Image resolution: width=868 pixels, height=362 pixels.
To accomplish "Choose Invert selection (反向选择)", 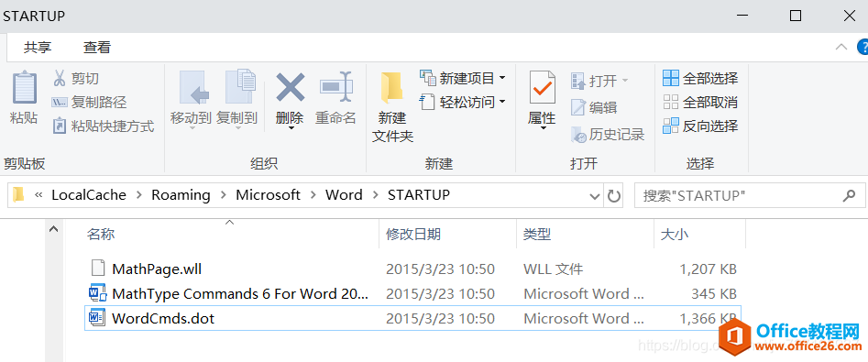I will [x=700, y=126].
